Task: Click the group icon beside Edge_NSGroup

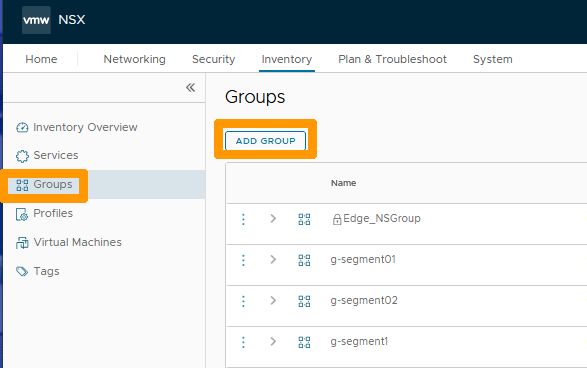Action: tap(304, 219)
